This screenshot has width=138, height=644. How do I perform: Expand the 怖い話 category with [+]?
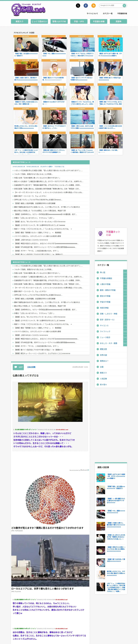pyautogui.click(x=125, y=273)
